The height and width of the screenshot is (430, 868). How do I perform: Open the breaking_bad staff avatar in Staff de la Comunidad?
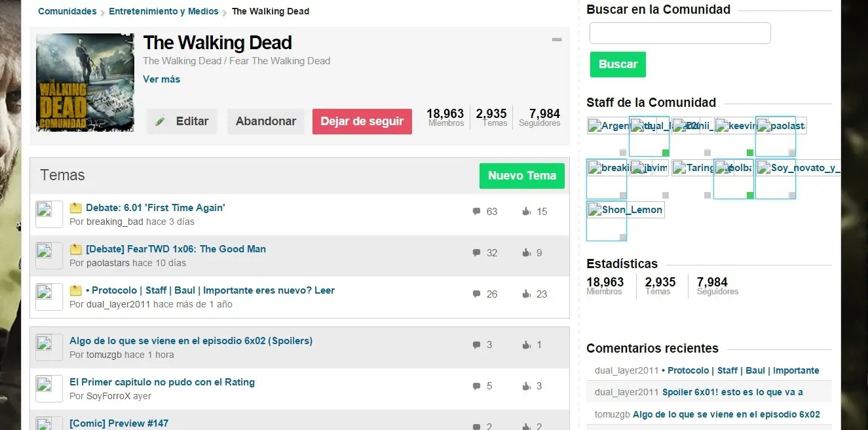tap(607, 179)
